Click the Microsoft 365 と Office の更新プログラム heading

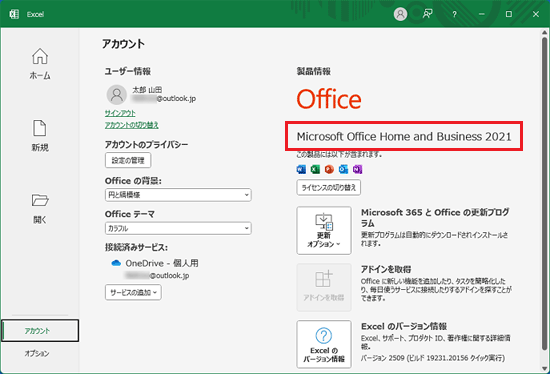click(x=435, y=218)
